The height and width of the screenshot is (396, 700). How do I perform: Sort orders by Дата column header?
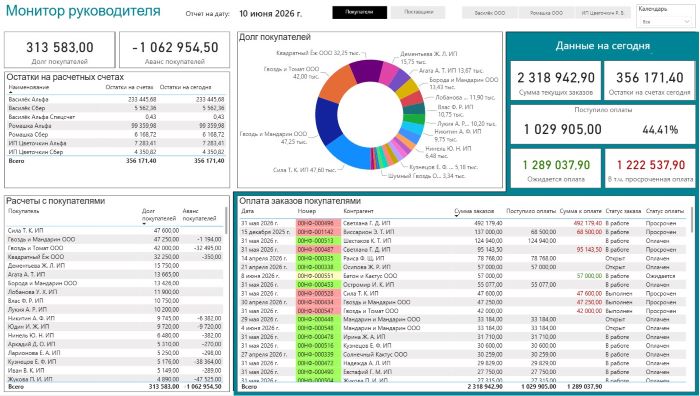point(247,211)
